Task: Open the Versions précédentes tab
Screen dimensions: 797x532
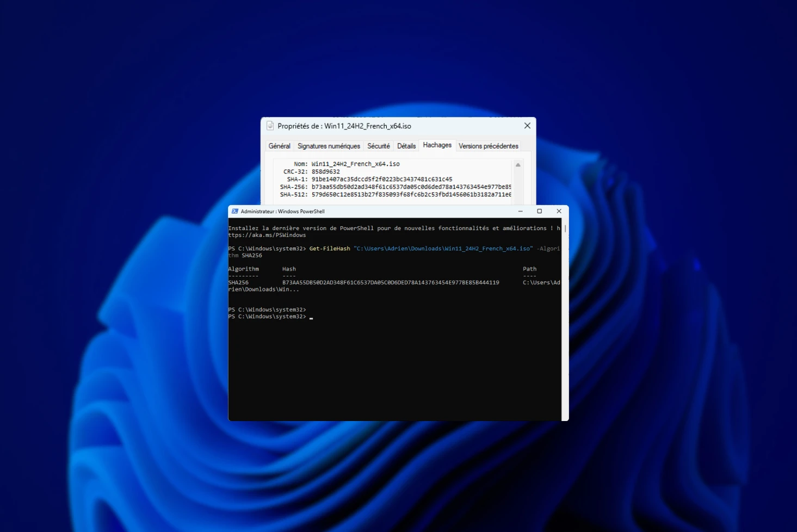Action: (x=488, y=146)
